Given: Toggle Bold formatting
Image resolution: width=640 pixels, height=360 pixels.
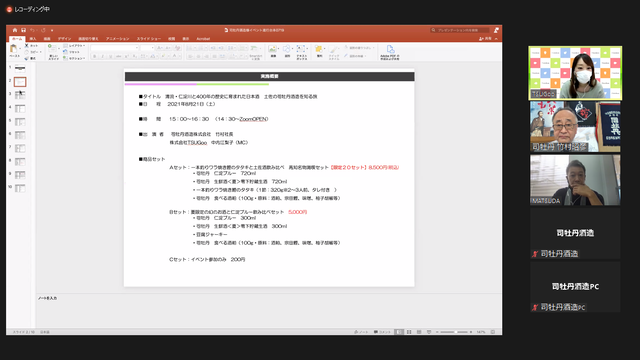Looking at the screenshot, I should (x=95, y=56).
